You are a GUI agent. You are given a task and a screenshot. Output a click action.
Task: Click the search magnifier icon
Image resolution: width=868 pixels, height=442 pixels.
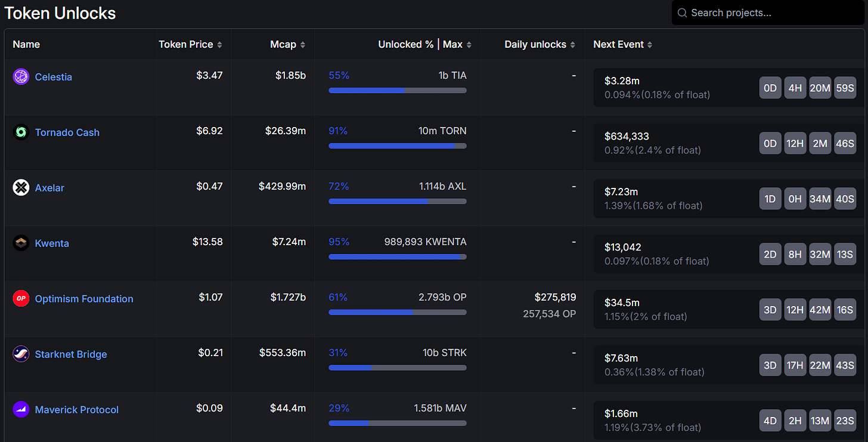pyautogui.click(x=682, y=13)
